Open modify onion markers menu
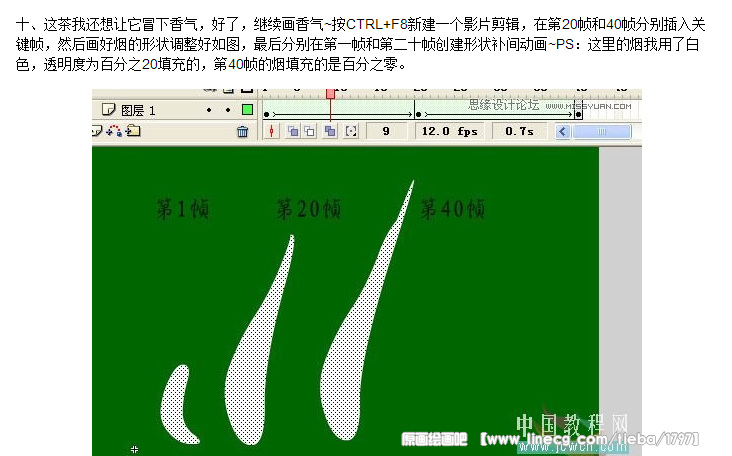The width and height of the screenshot is (732, 456). 351,132
